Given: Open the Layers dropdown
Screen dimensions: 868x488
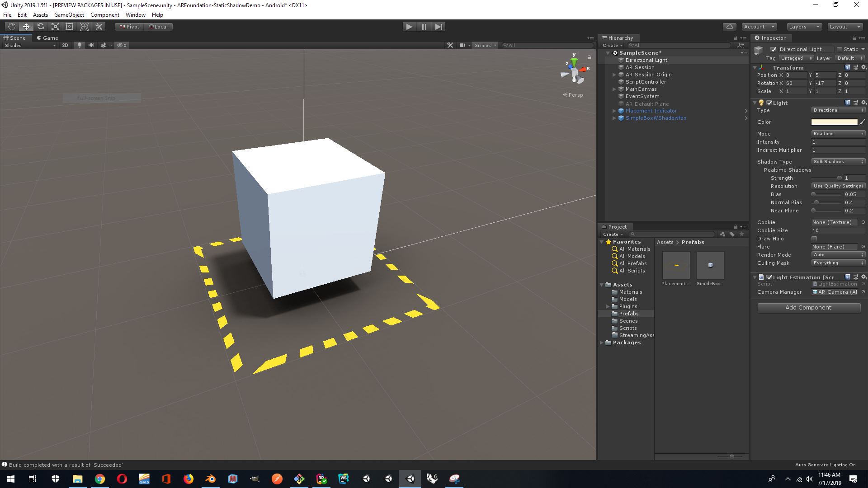Looking at the screenshot, I should [x=804, y=27].
